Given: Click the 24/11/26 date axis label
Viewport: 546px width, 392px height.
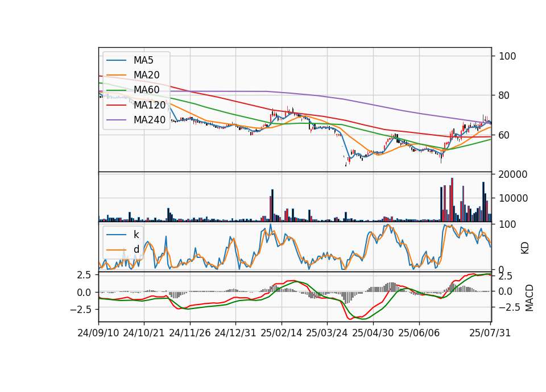Looking at the screenshot, I should point(190,333).
